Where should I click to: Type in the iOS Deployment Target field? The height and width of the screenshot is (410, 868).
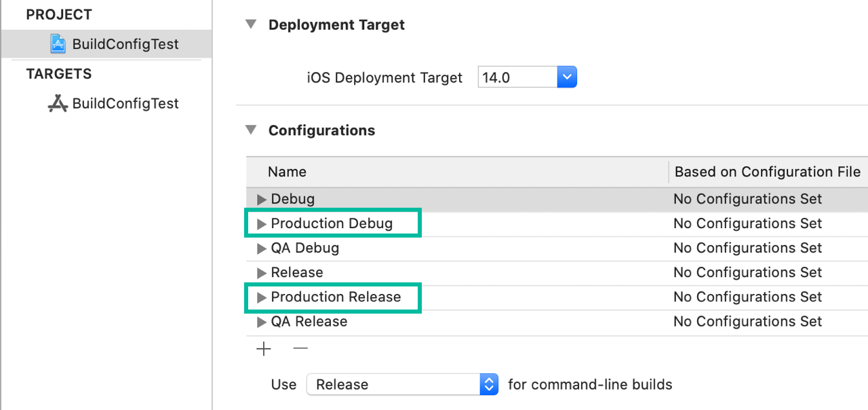[x=517, y=77]
